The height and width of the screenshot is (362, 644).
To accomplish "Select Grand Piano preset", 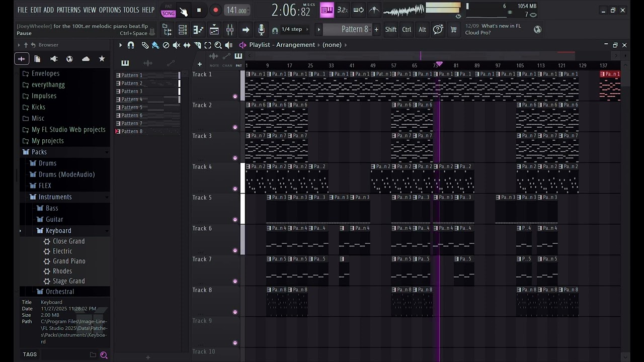I will 69,261.
